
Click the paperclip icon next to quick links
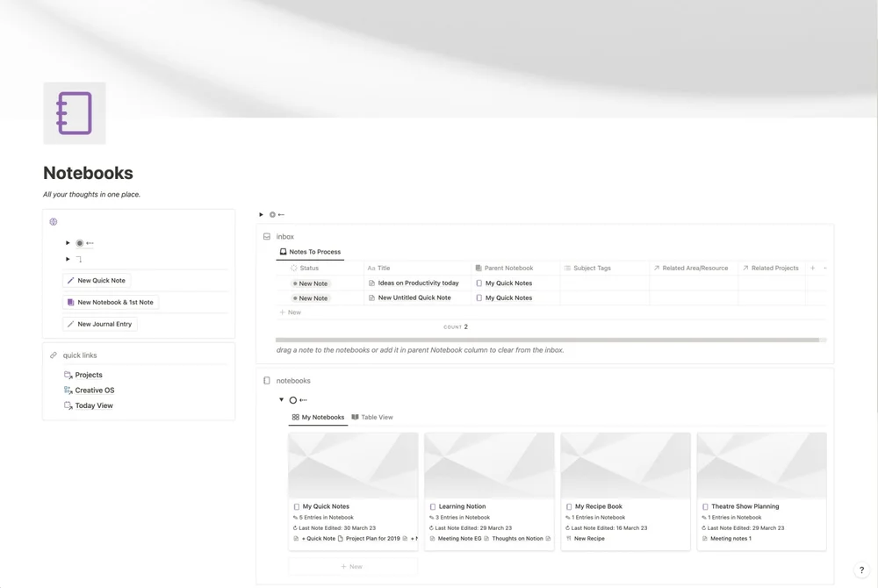[x=54, y=355]
